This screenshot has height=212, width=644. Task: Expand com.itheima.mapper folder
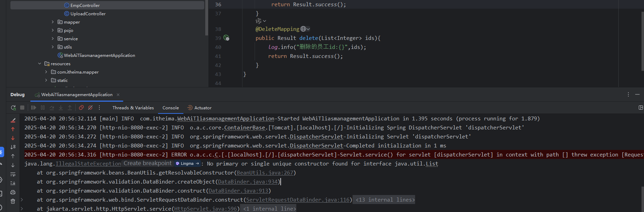(x=46, y=72)
